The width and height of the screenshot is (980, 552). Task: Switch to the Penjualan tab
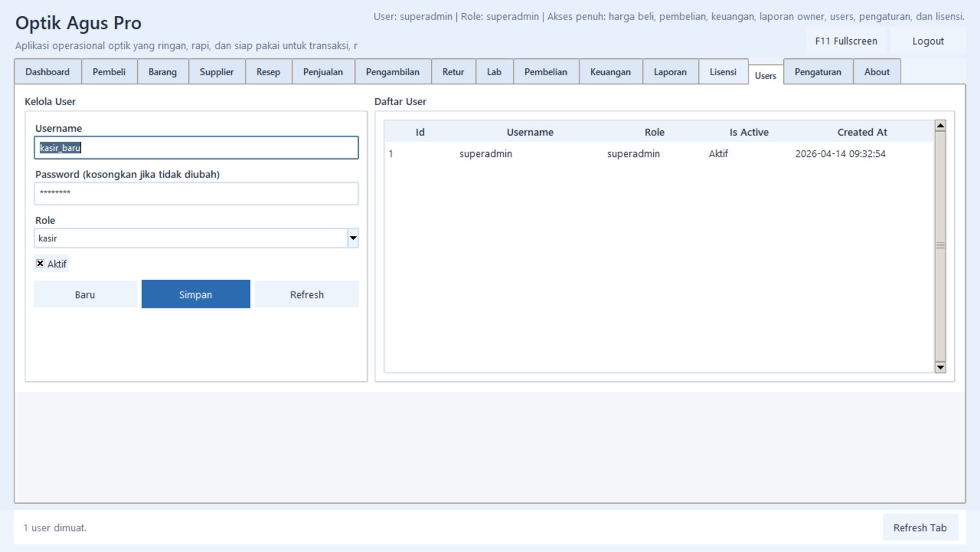point(323,72)
